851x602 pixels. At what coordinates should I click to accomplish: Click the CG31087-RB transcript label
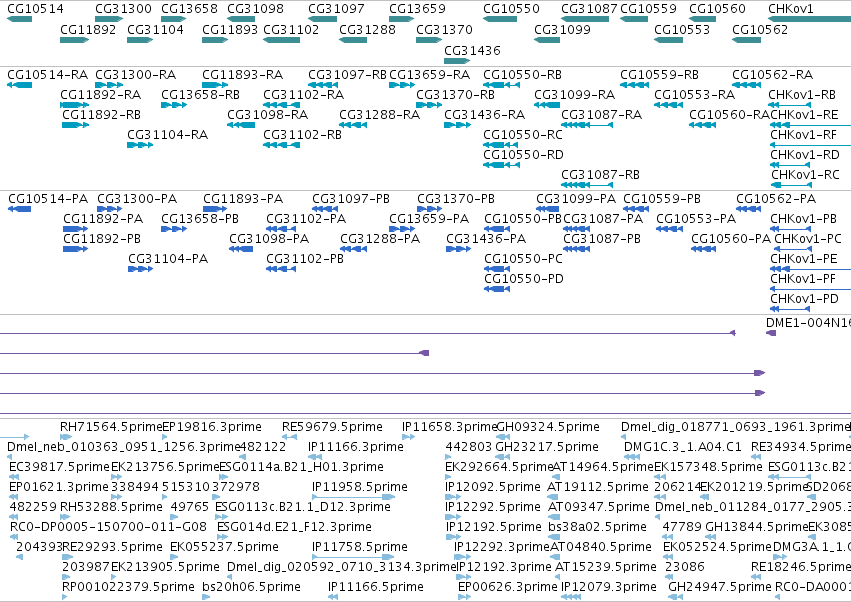point(600,175)
